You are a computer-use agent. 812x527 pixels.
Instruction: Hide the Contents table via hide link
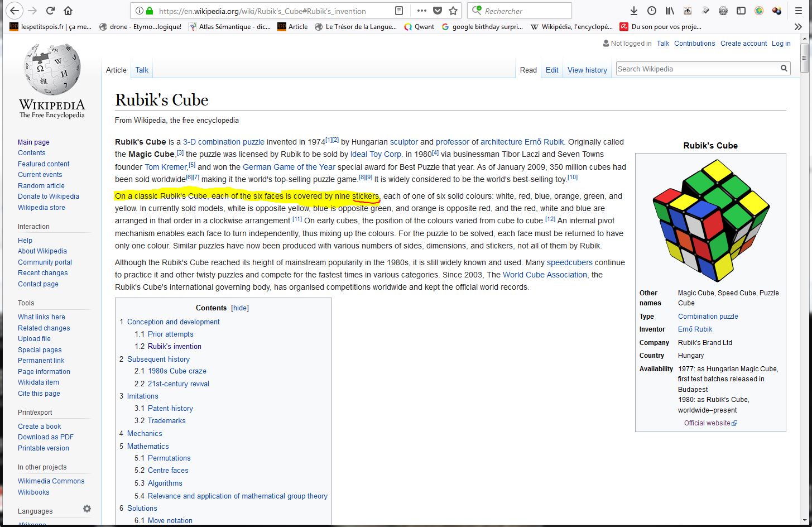240,308
